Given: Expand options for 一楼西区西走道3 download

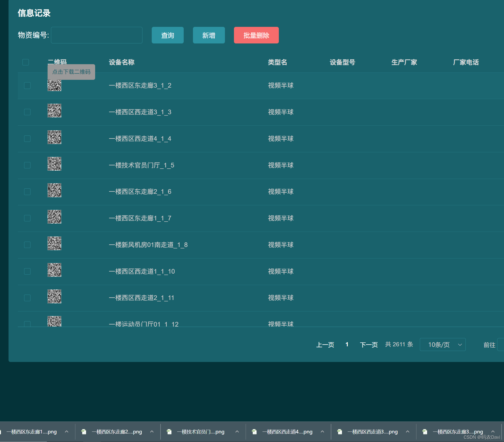Looking at the screenshot, I should [408, 432].
